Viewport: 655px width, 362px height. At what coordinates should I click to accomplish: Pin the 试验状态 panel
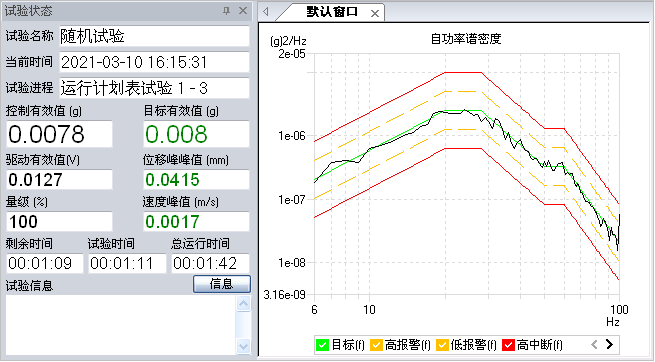(226, 11)
